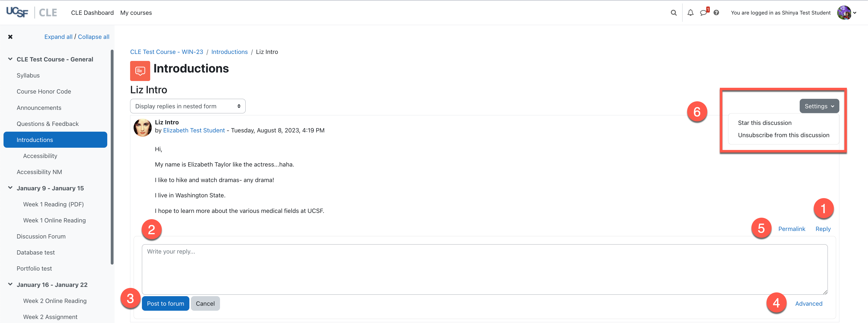The image size is (868, 323).
Task: Open the Advanced reply editor link
Action: (808, 303)
